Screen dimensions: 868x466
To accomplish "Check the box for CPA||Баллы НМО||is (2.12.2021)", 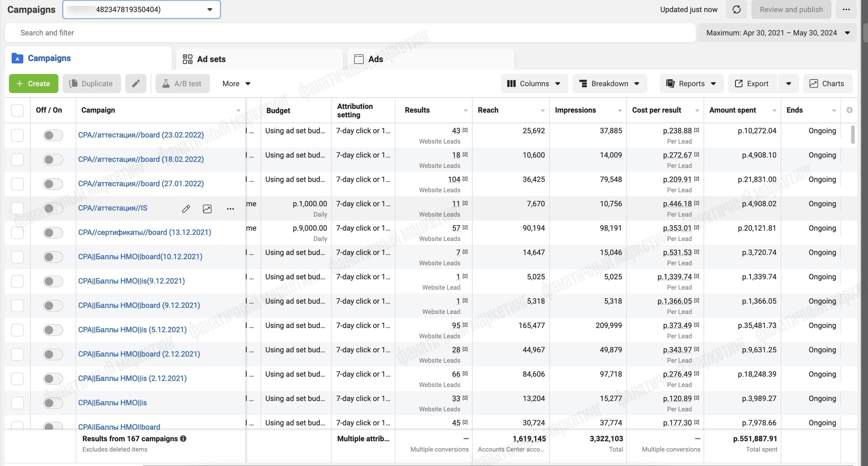I will click(x=17, y=379).
